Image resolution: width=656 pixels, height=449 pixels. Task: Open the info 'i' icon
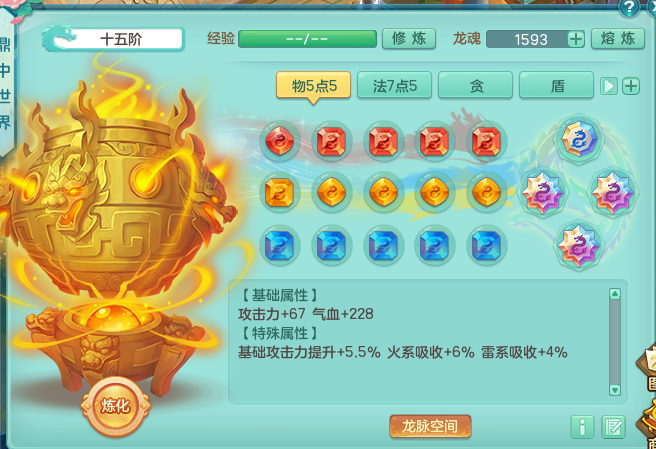582,427
